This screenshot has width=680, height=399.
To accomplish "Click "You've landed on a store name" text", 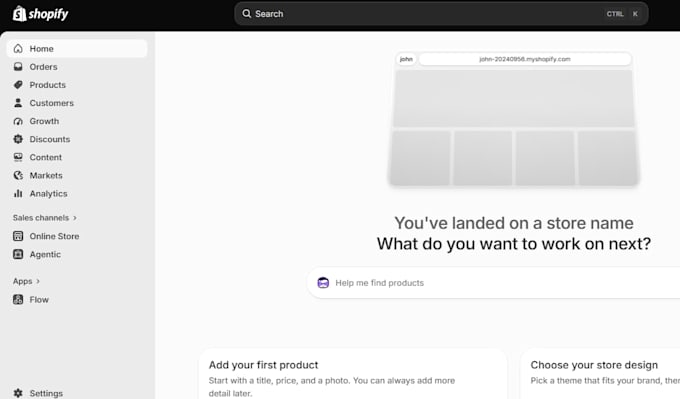I will 514,223.
